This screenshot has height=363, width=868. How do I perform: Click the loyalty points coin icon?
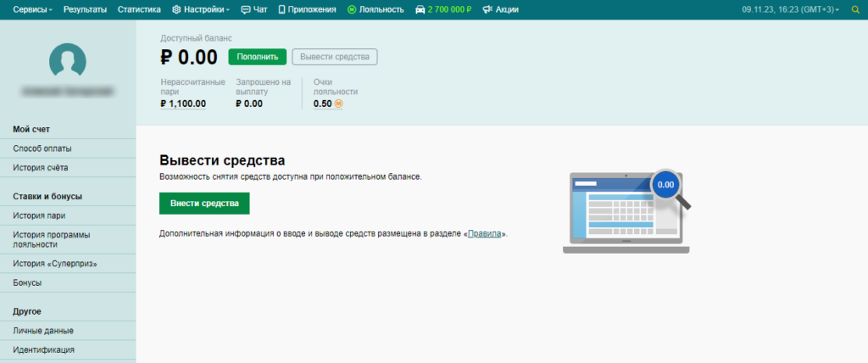(x=339, y=103)
